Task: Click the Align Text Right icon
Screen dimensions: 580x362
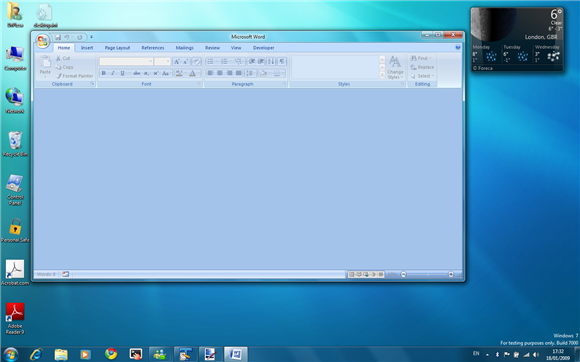Action: click(229, 73)
